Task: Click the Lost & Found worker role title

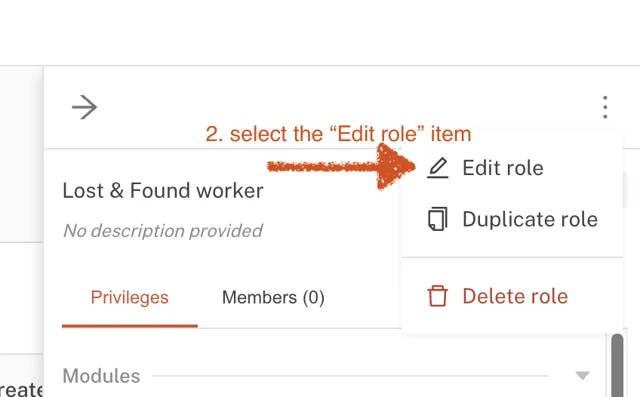Action: click(x=163, y=191)
